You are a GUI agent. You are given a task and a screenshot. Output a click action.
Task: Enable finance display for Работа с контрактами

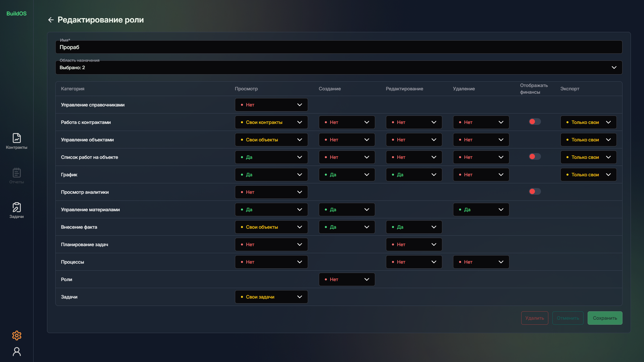[535, 122]
